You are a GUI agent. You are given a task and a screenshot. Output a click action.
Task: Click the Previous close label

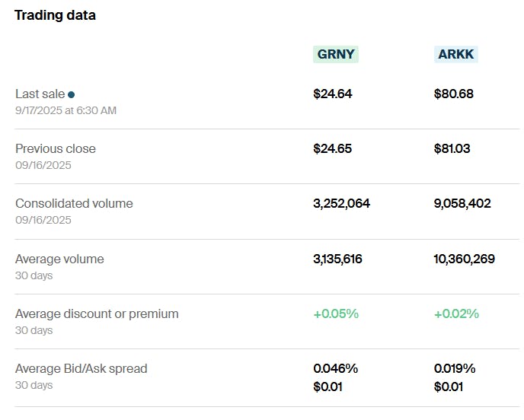[56, 149]
